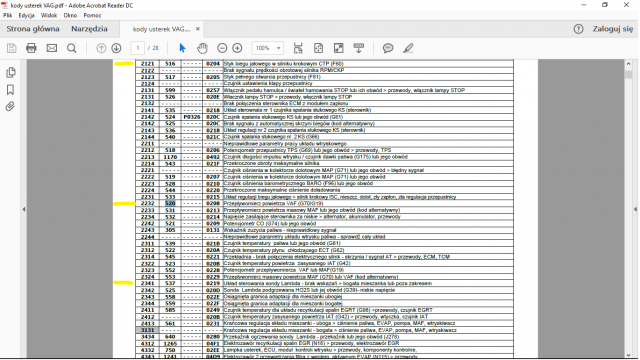
Task: Click vertical scrollbar down arrow
Action: pyautogui.click(x=629, y=354)
